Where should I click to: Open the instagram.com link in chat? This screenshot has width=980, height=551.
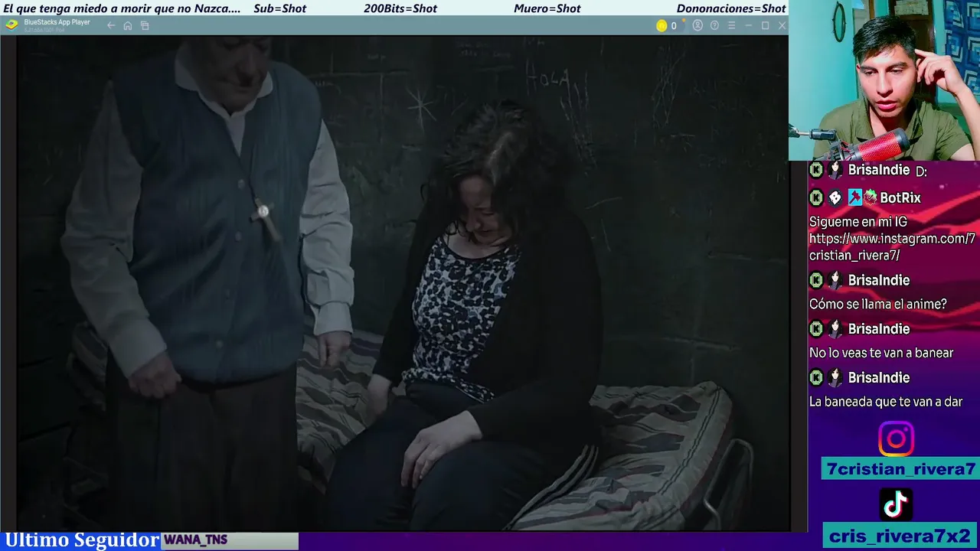[x=892, y=247]
